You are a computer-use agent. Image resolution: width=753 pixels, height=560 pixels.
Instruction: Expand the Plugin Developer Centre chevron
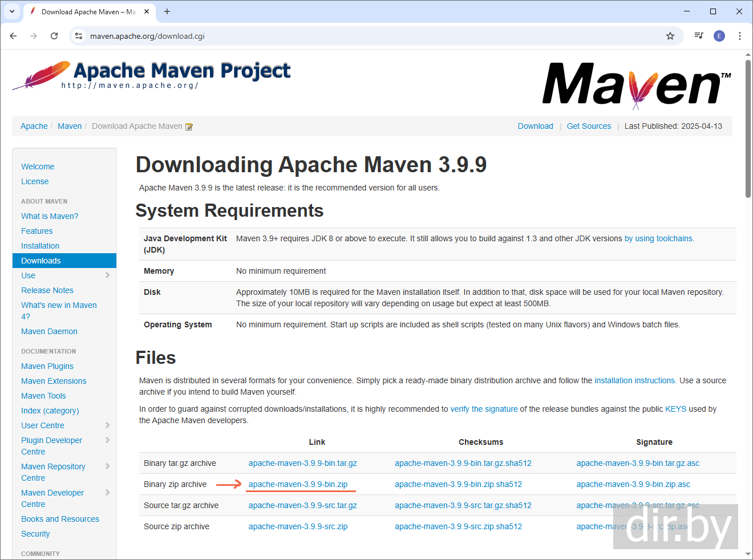[108, 440]
